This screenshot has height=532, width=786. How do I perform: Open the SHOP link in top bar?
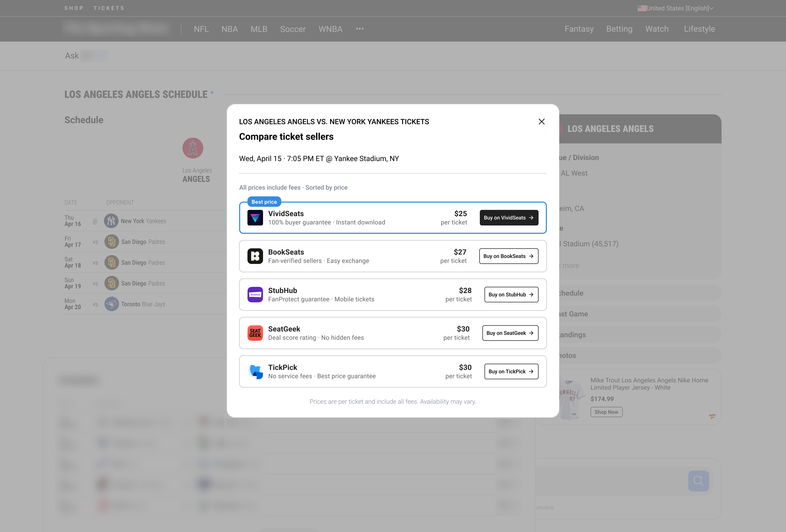tap(74, 8)
